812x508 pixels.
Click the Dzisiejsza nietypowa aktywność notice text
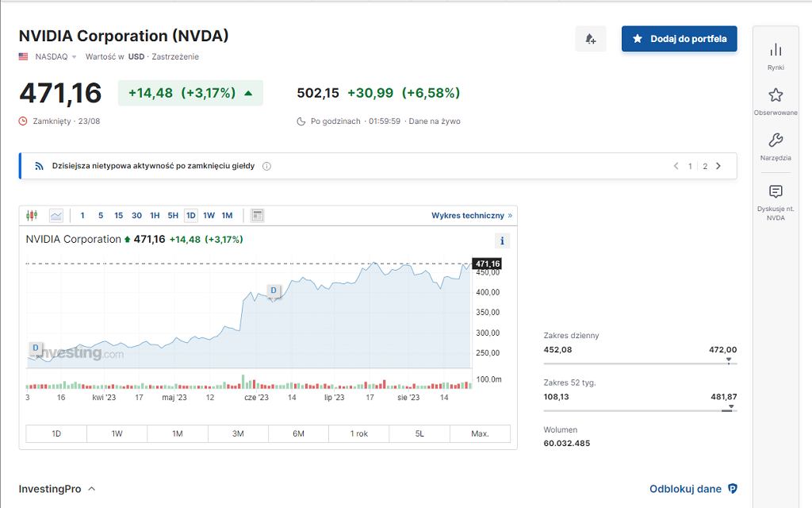(153, 166)
